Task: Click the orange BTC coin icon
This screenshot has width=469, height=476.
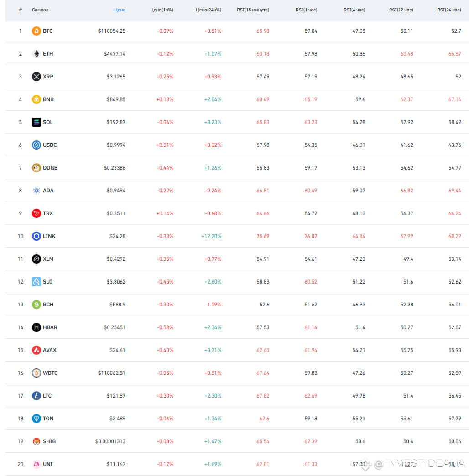Action: click(36, 31)
